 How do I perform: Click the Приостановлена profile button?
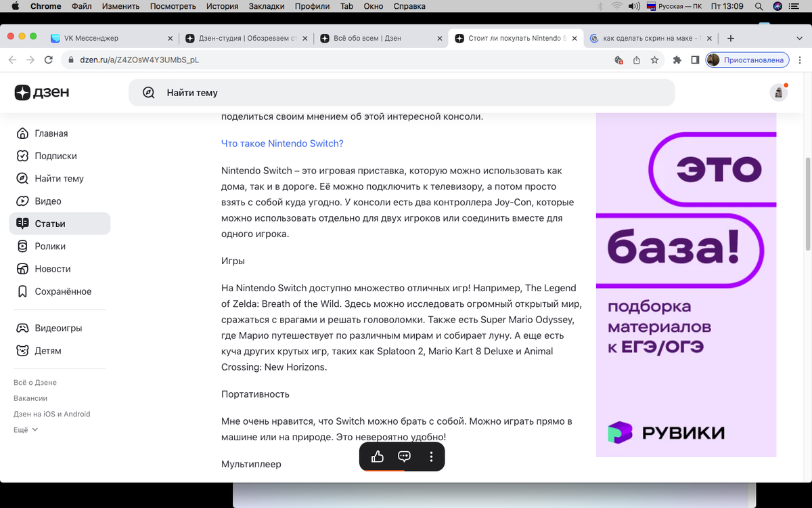coord(748,60)
